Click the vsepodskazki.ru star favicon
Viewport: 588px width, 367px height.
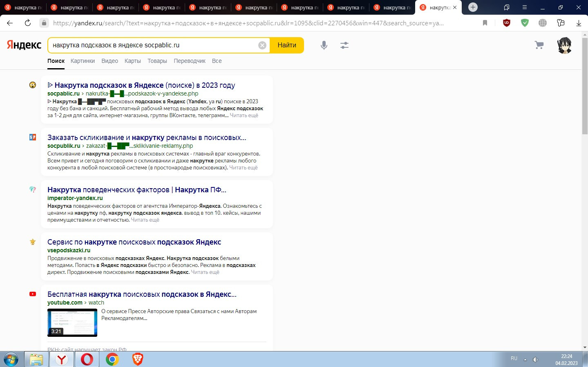(33, 242)
